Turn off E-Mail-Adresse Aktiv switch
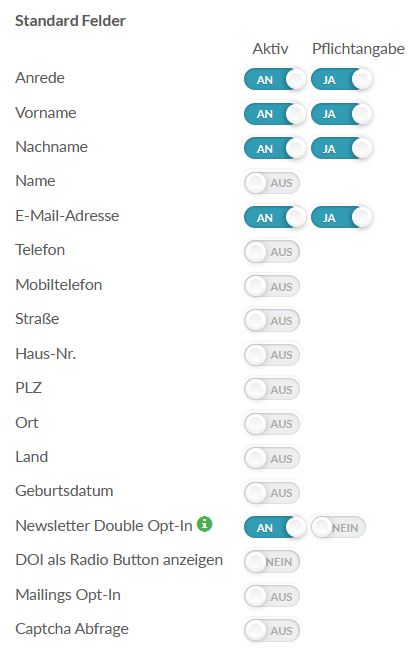 coord(275,217)
